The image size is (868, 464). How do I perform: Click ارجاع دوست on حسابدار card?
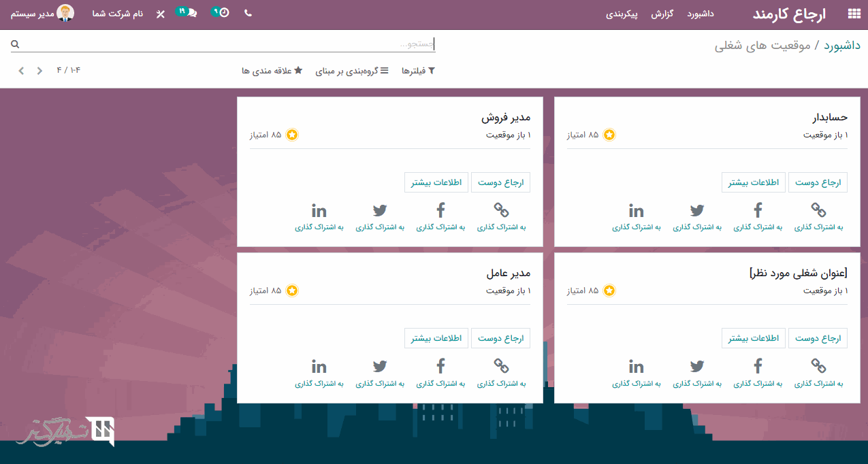click(x=818, y=182)
